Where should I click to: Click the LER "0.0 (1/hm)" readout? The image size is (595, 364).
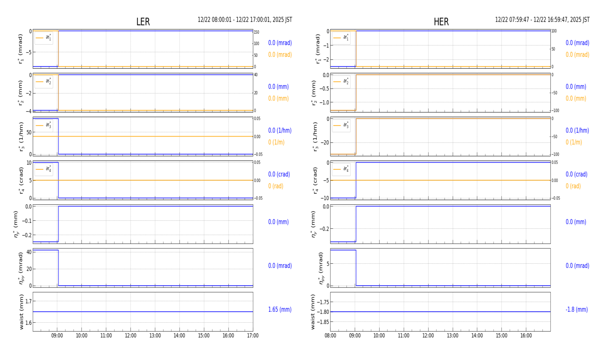280,131
